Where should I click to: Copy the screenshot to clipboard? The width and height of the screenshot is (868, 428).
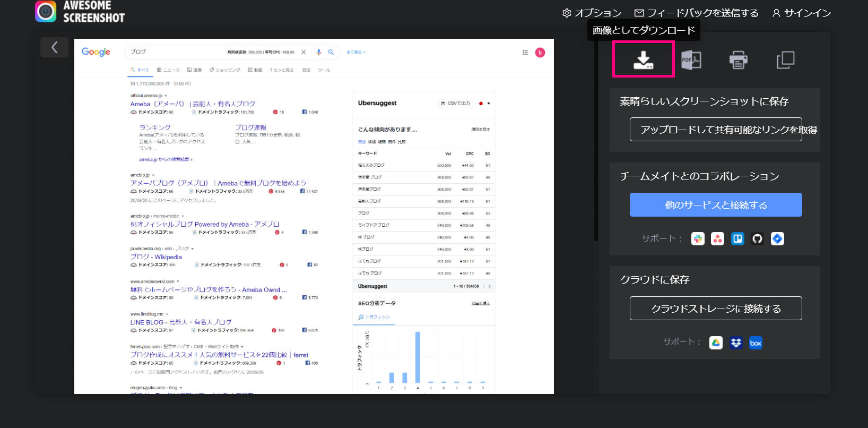pos(785,60)
